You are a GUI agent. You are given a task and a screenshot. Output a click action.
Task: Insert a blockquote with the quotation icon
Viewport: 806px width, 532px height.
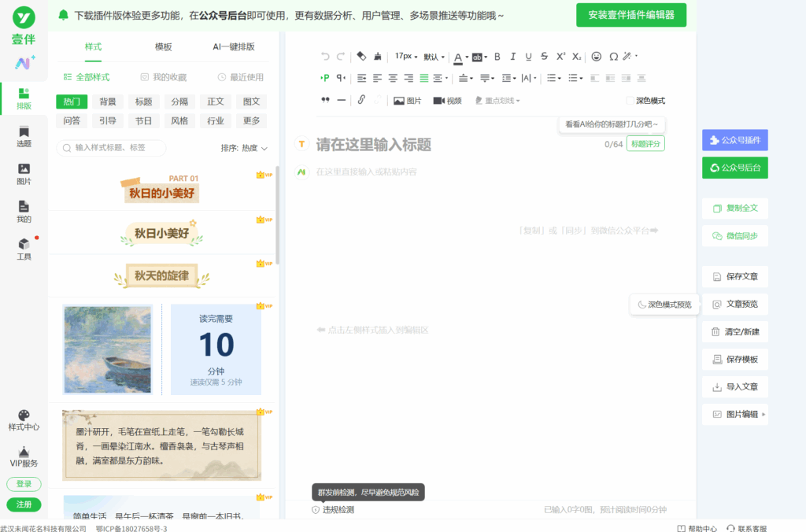325,100
